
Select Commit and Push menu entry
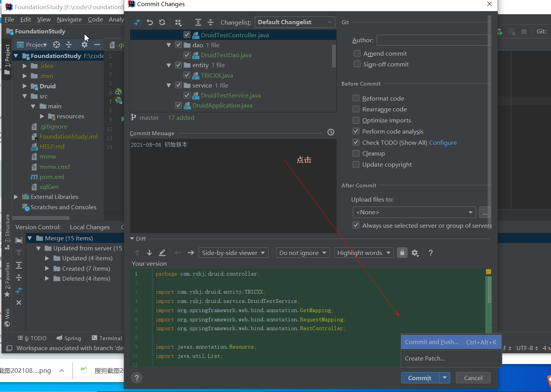coord(451,342)
